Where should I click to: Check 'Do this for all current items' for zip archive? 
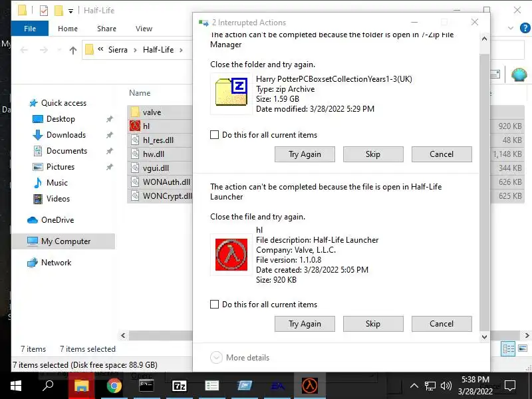(214, 135)
